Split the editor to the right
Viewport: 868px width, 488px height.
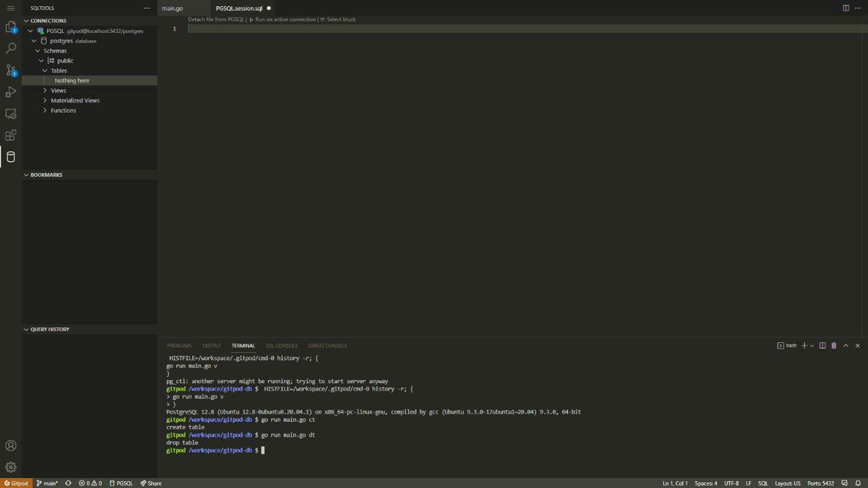[846, 8]
